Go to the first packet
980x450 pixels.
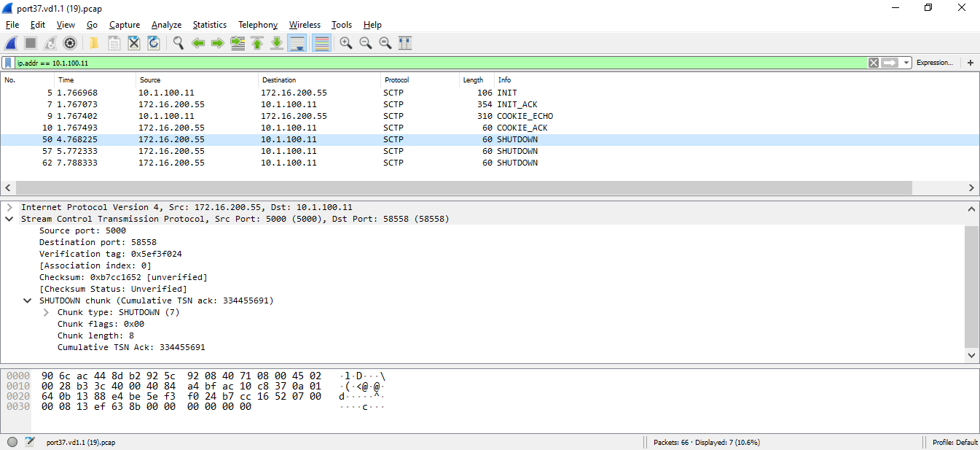coord(256,43)
